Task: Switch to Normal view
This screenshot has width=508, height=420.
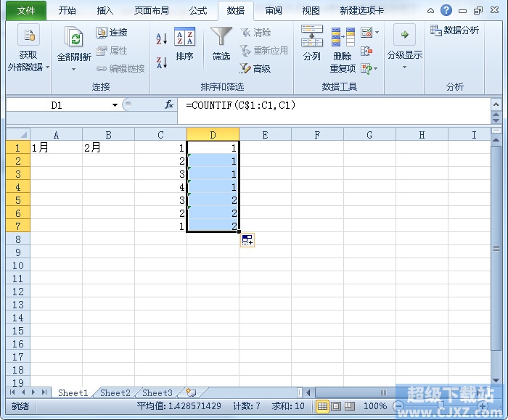Action: coord(322,405)
